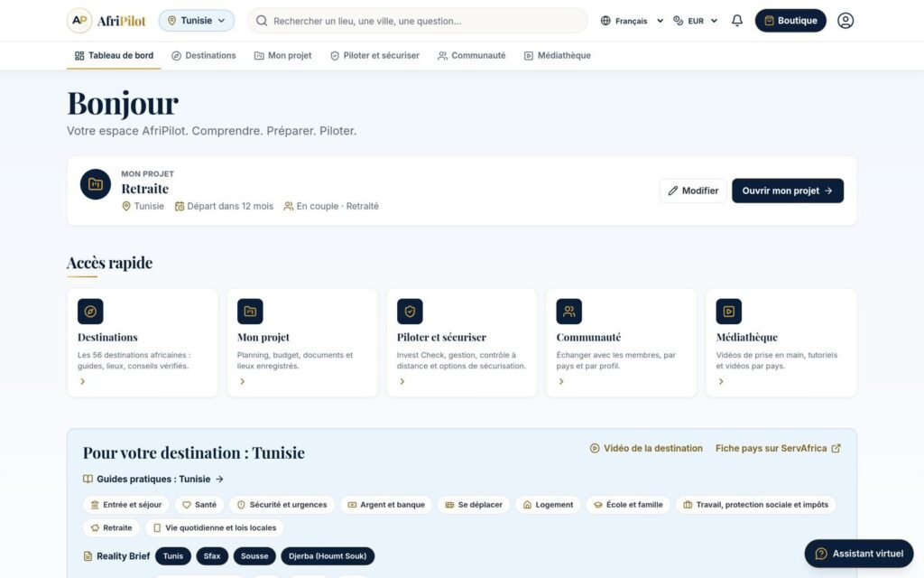This screenshot has height=578, width=924.
Task: Switch to Tableau de bord tab
Action: tap(114, 55)
